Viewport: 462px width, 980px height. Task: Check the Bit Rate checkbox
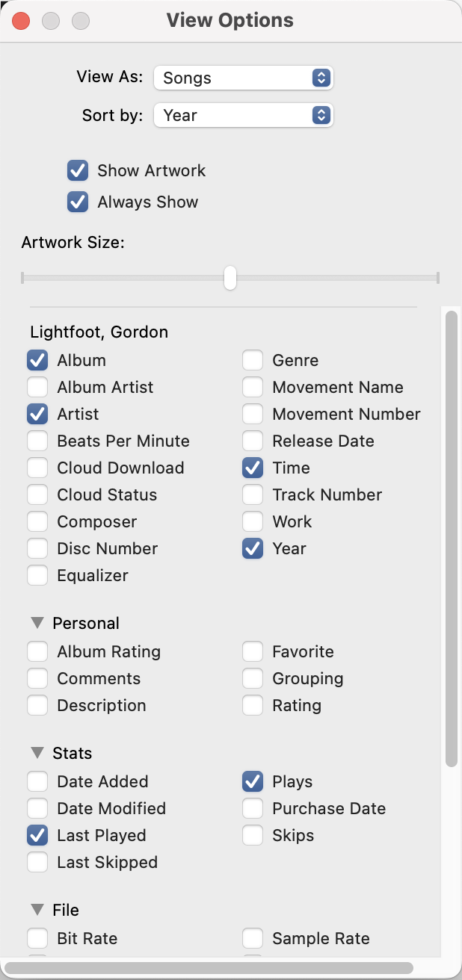click(37, 938)
